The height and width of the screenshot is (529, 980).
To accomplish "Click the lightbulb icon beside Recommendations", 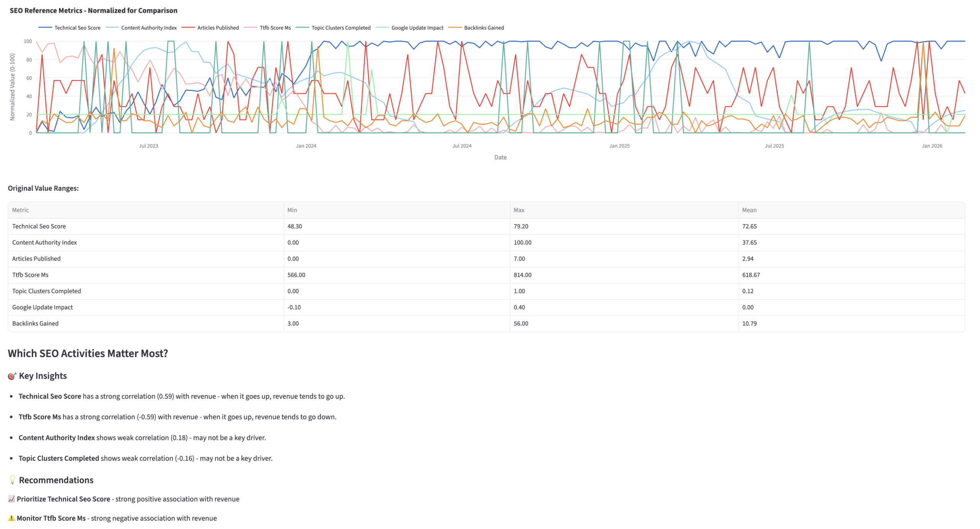I will pos(12,480).
